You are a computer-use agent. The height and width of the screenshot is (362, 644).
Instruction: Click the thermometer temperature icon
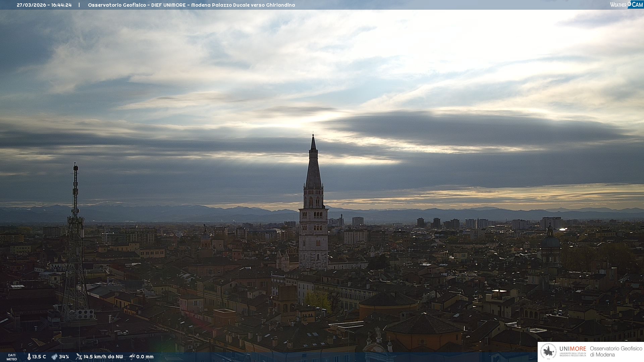[x=29, y=357]
